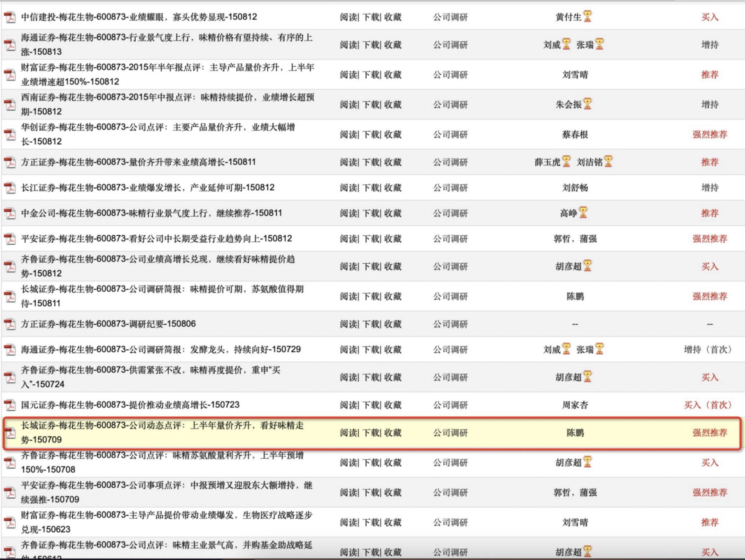Click the trophy icon next to 高峥

click(x=583, y=212)
